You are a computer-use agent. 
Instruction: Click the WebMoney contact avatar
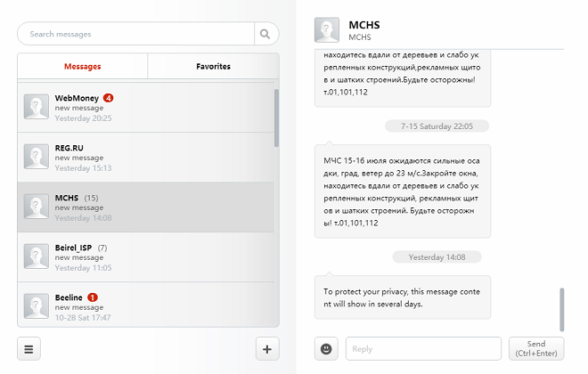(x=37, y=107)
